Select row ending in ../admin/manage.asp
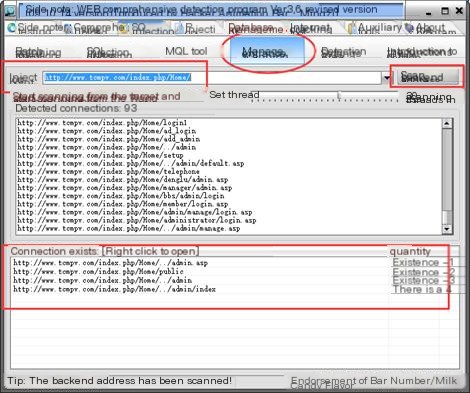The width and height of the screenshot is (470, 393). click(129, 228)
